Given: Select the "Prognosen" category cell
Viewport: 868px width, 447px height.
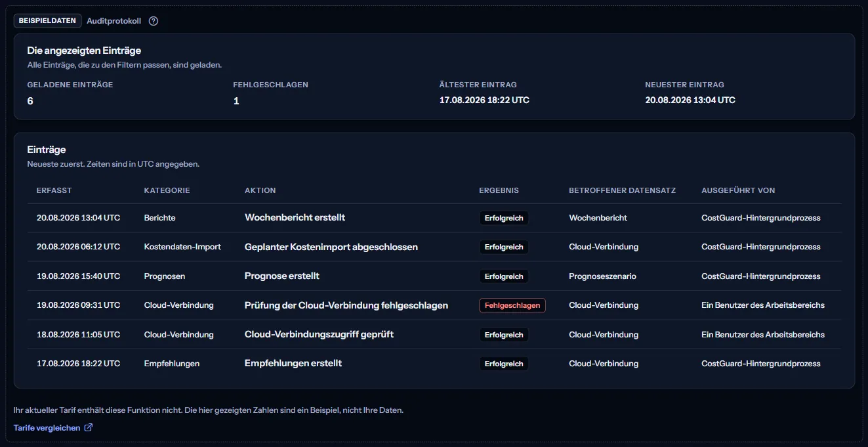Looking at the screenshot, I should point(165,276).
